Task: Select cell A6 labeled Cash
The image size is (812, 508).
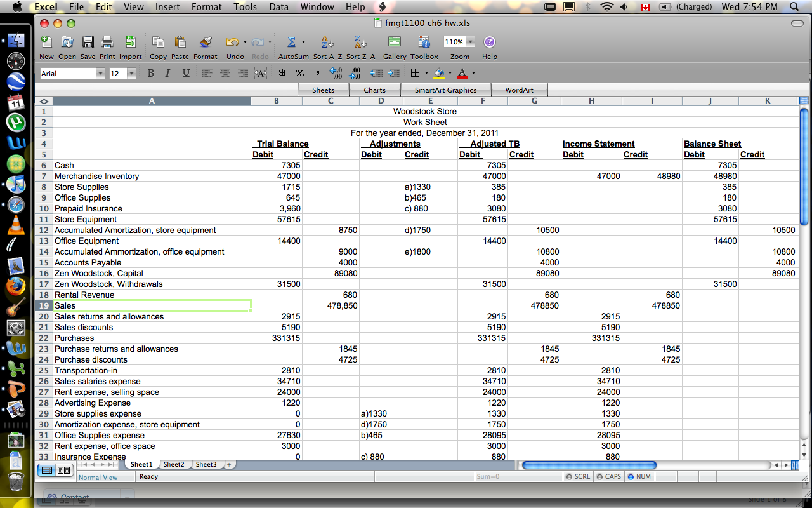Action: click(x=152, y=165)
